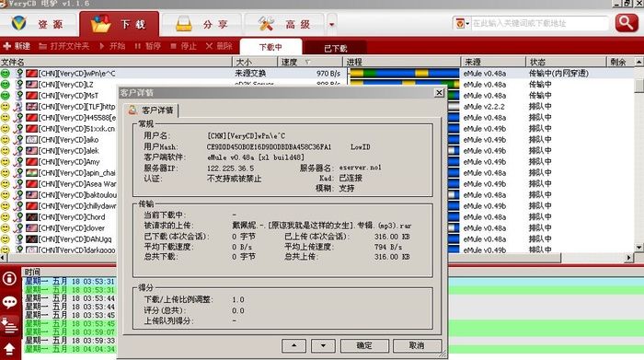Select the 客户详情 tab in the dialog
The image size is (644, 360).
coord(151,110)
